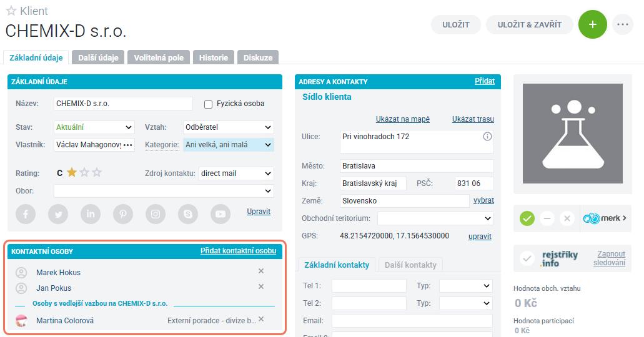The width and height of the screenshot is (644, 337).
Task: Remove contact person Marek Hokus
Action: (261, 271)
